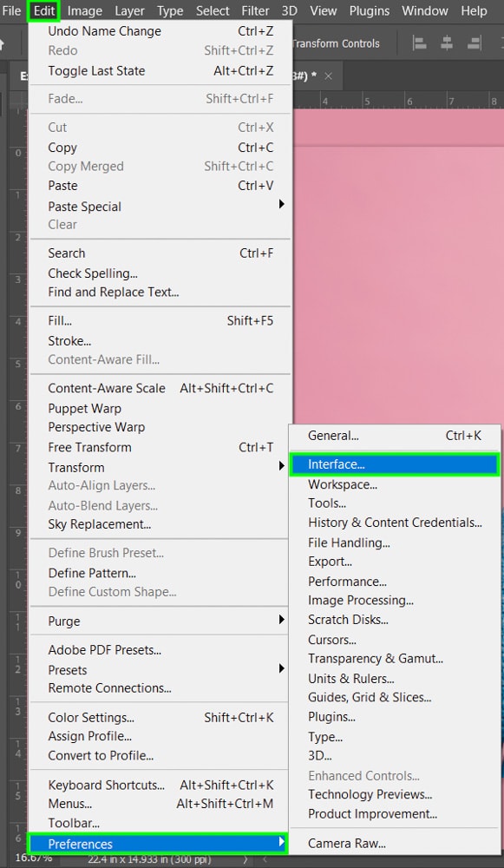
Task: Choose Undo Name Change
Action: click(160, 31)
